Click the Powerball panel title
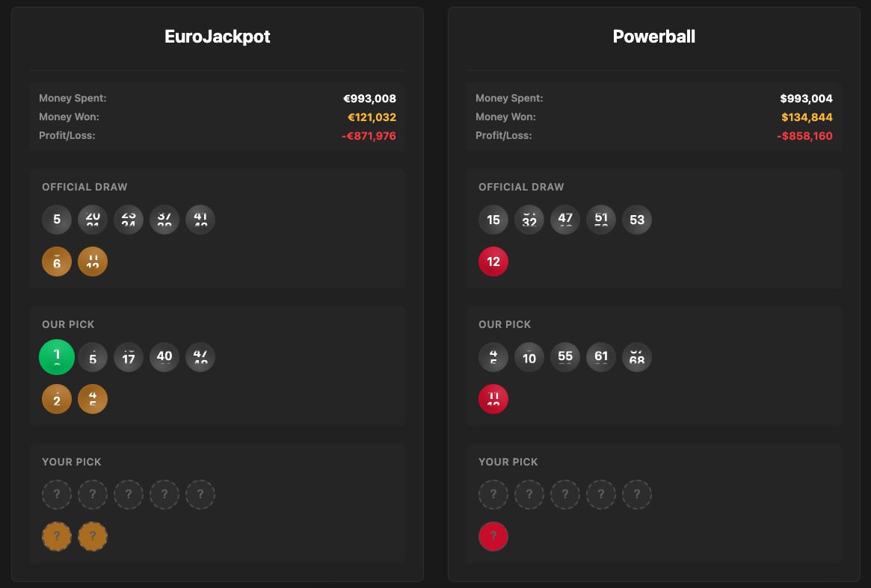 point(654,37)
